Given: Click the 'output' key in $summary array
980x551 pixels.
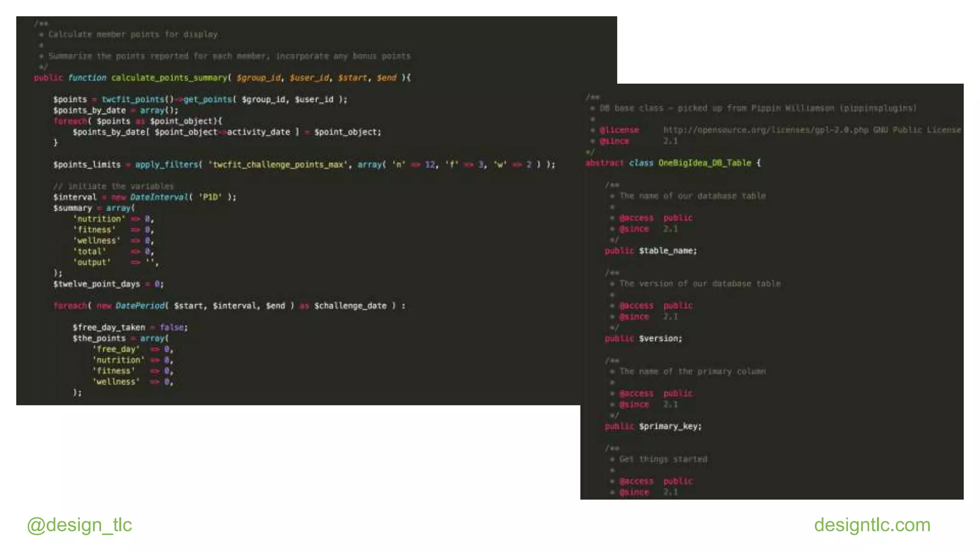Looking at the screenshot, I should coord(92,263).
